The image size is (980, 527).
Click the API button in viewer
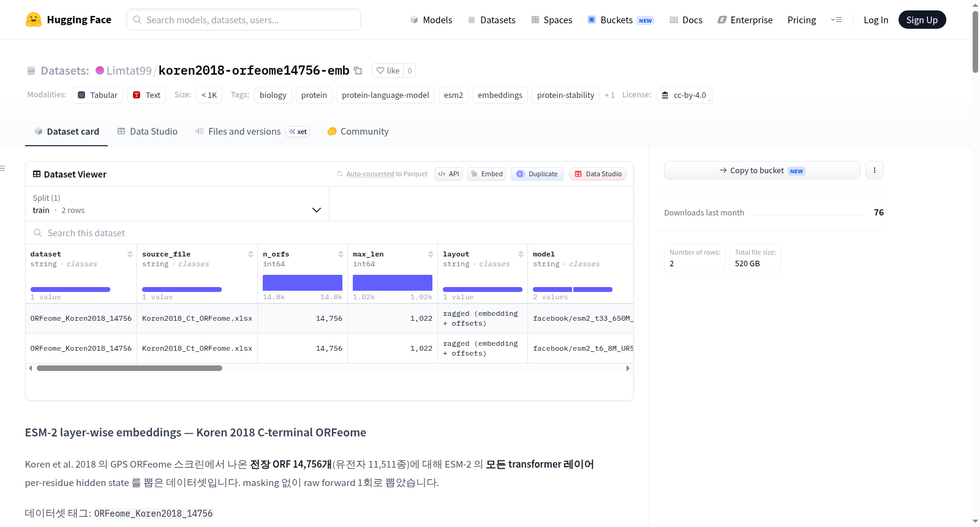click(x=448, y=174)
